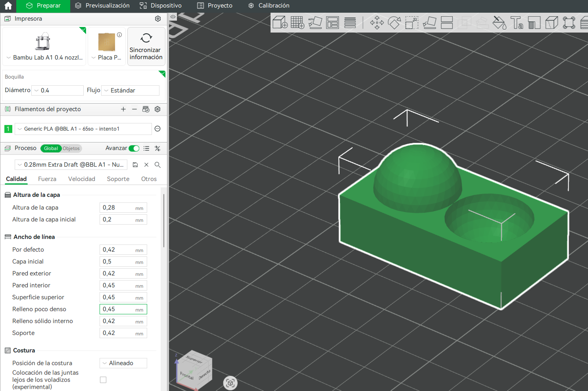Select the Rotate tool in toolbar
This screenshot has width=588, height=391.
[394, 23]
